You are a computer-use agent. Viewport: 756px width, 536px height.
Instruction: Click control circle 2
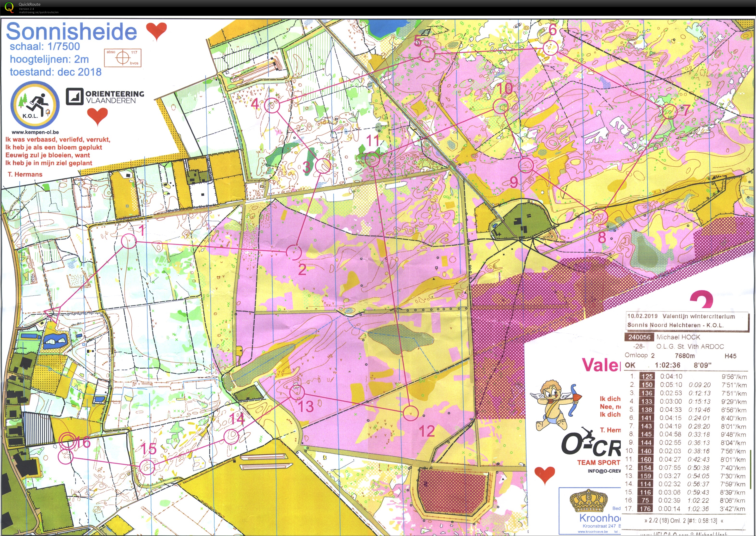[294, 252]
